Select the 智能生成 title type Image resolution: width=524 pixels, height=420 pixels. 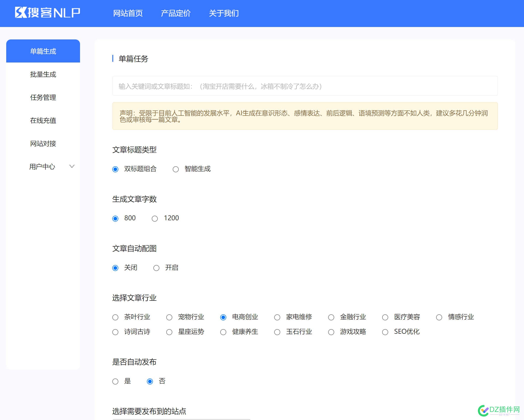176,169
